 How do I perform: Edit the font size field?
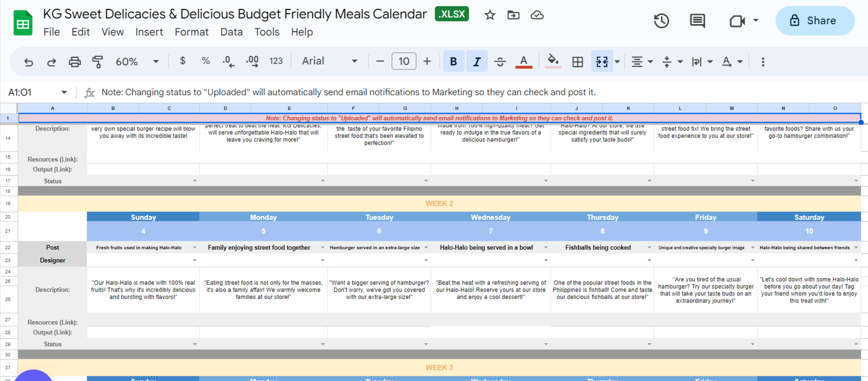tap(404, 61)
